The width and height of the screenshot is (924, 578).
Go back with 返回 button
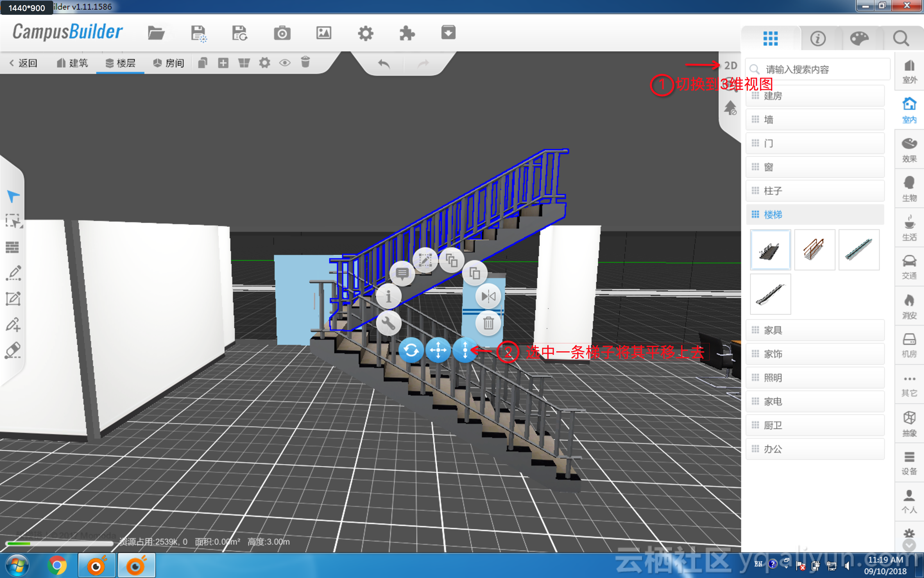[x=24, y=63]
